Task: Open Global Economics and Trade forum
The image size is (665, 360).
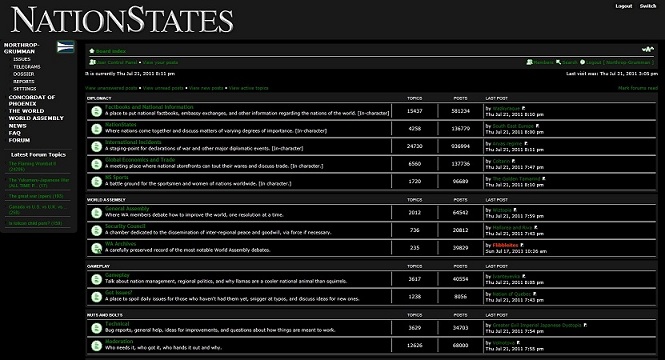Action: point(140,160)
